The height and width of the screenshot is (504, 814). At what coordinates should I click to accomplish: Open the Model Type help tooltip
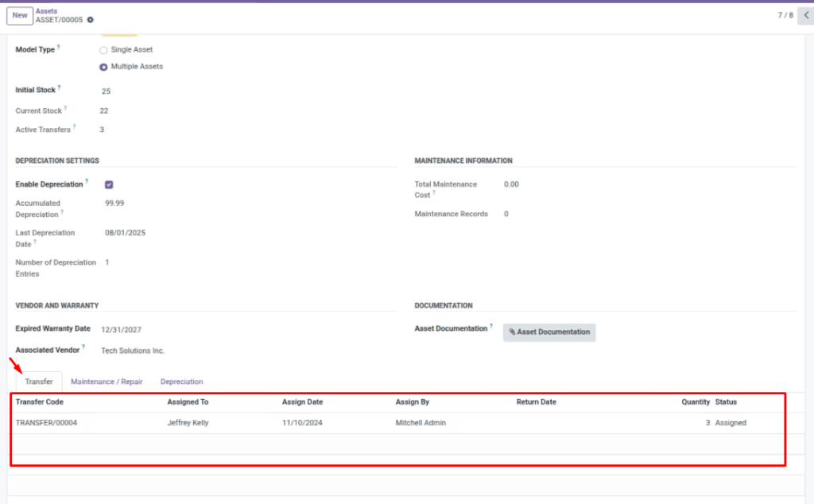click(58, 47)
